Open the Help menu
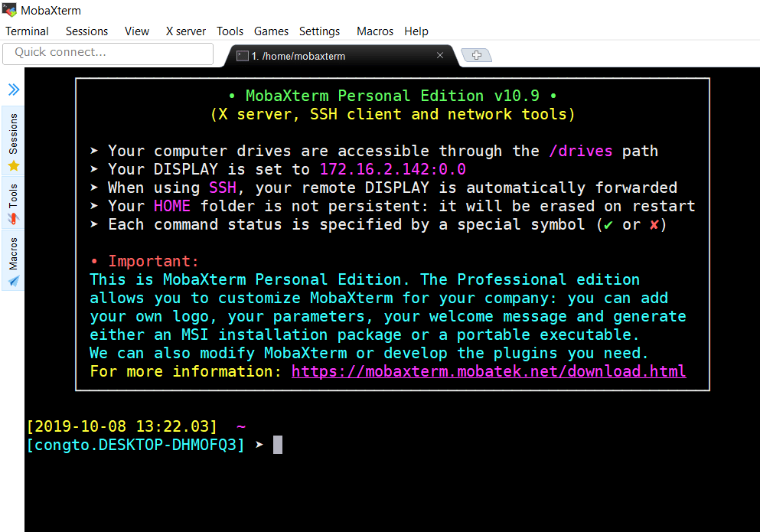The image size is (760, 532). pos(416,31)
